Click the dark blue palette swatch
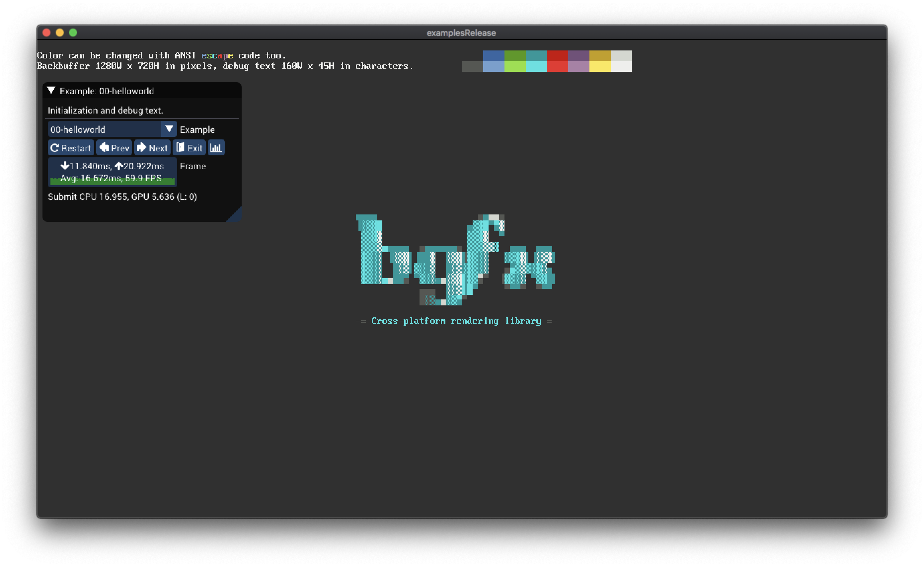The image size is (924, 567). tap(494, 55)
